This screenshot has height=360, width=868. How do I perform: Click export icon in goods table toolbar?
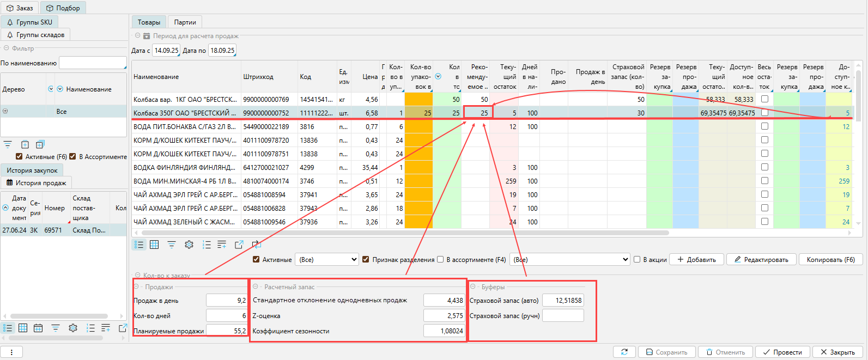(x=239, y=245)
